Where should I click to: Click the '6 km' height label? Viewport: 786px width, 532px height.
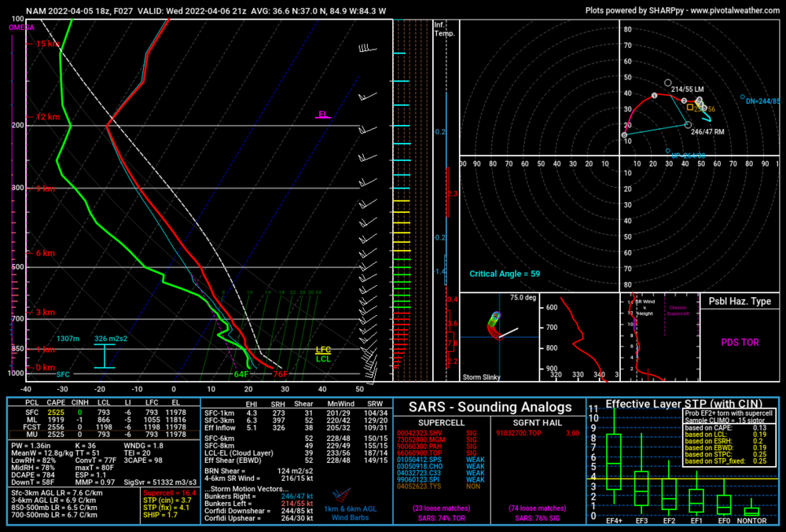[45, 253]
